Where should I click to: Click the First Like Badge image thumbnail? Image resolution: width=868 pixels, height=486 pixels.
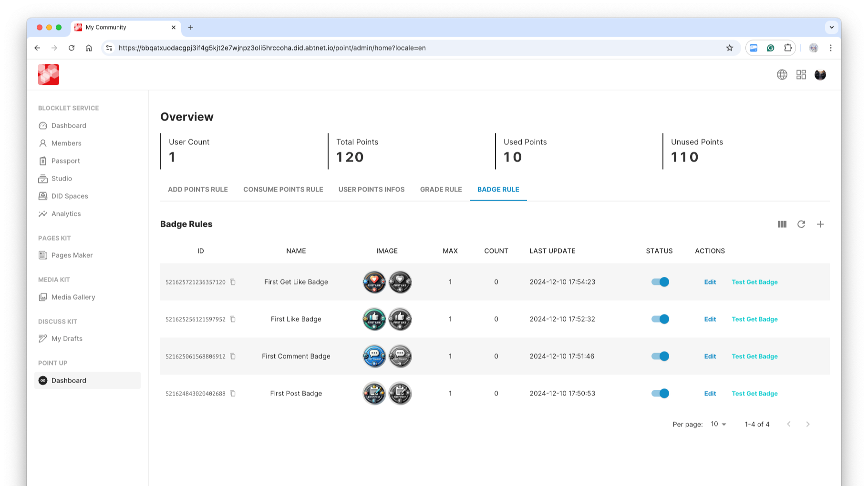[374, 319]
